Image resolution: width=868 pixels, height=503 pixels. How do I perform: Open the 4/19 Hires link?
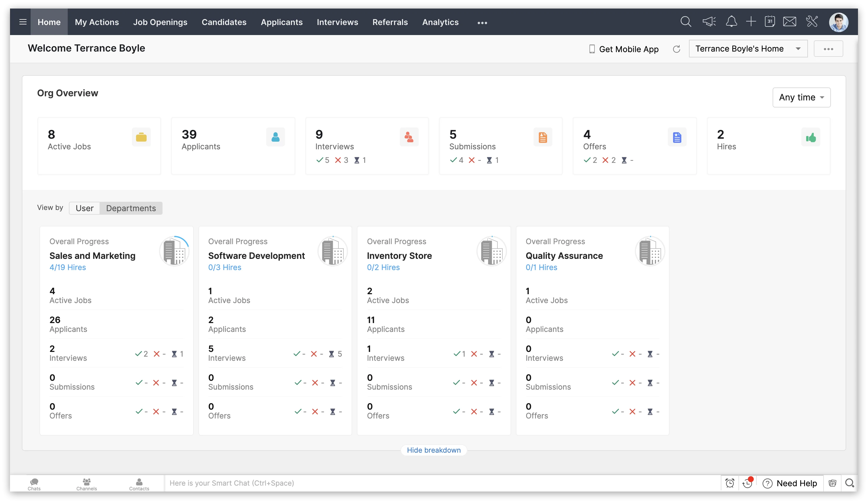[67, 267]
